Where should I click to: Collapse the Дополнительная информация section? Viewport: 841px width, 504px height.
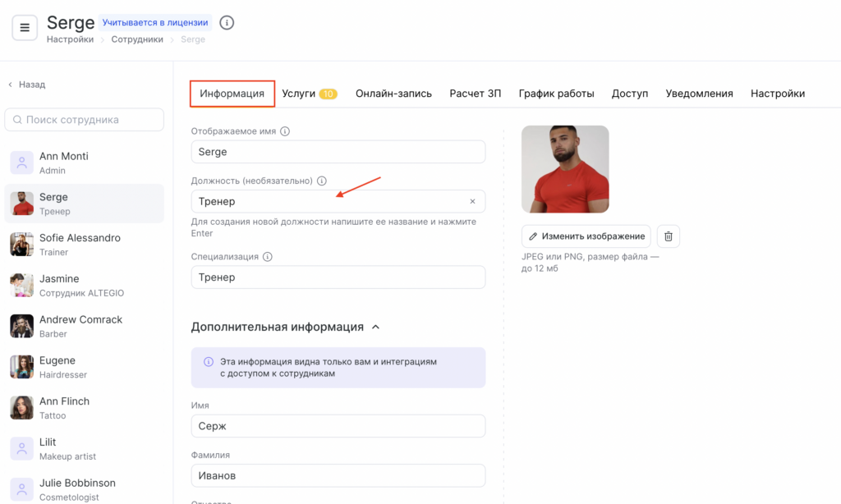[375, 327]
